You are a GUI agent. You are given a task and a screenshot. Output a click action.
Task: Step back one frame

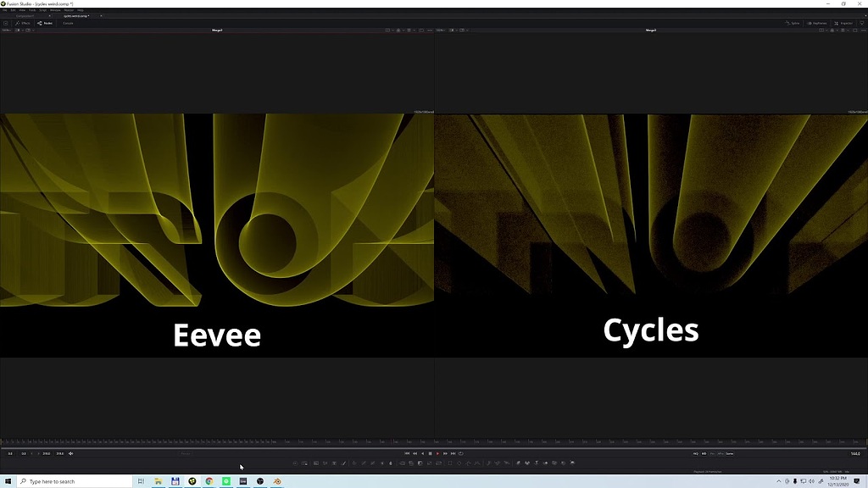point(415,454)
